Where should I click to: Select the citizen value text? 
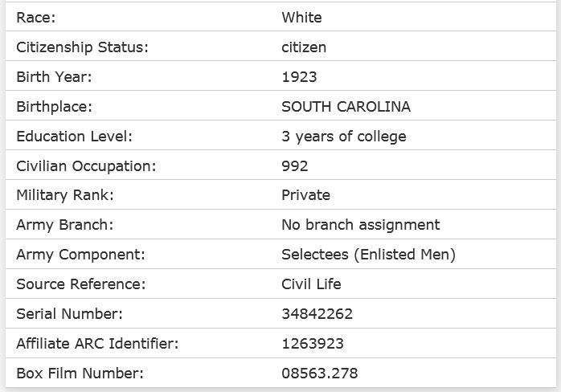click(304, 47)
